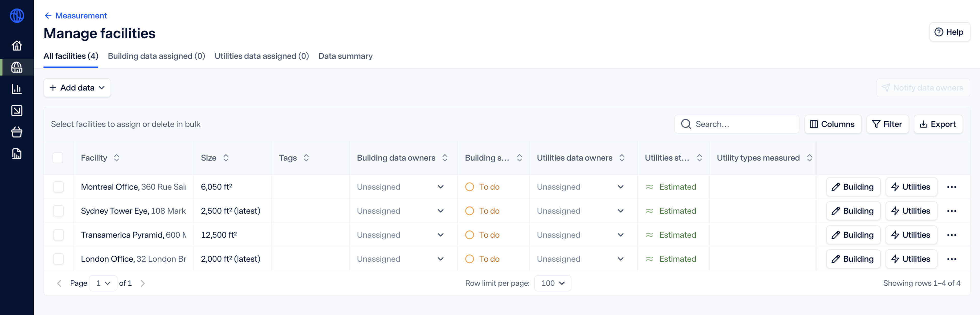This screenshot has height=315, width=980.
Task: Expand the Utilities data owners dropdown for London Office
Action: 621,258
